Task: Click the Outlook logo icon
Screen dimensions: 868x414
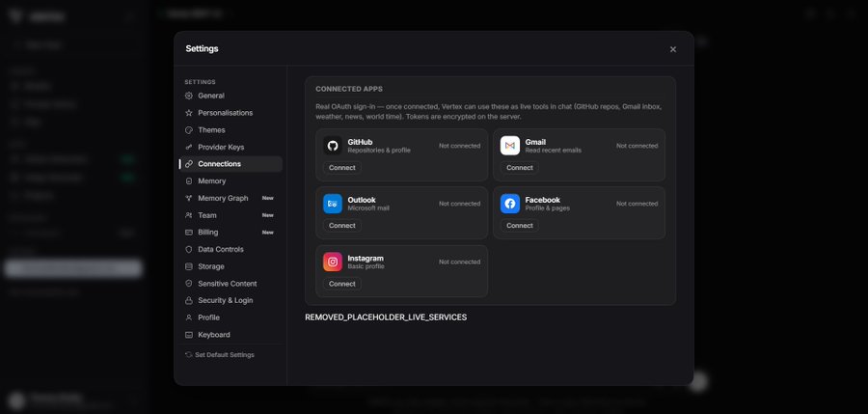Action: pos(333,204)
